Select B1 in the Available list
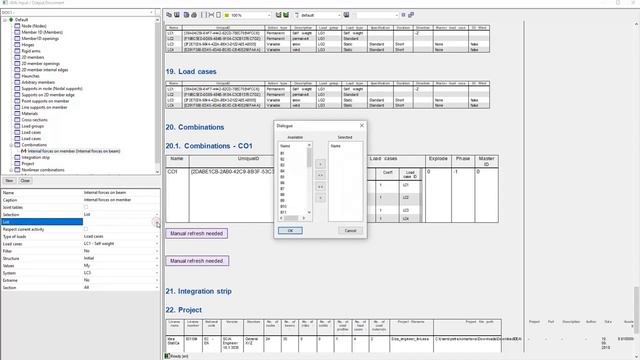Image resolution: width=640 pixels, height=360 pixels. pos(282,153)
